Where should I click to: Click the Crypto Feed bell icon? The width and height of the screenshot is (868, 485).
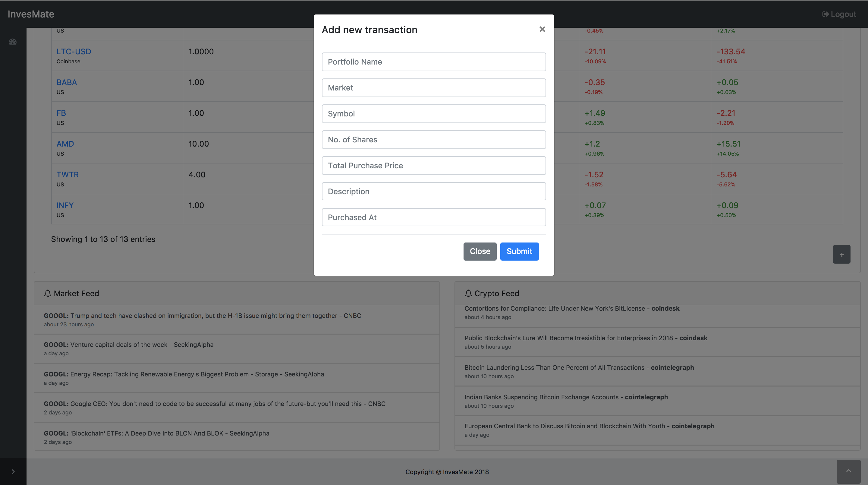coord(468,293)
